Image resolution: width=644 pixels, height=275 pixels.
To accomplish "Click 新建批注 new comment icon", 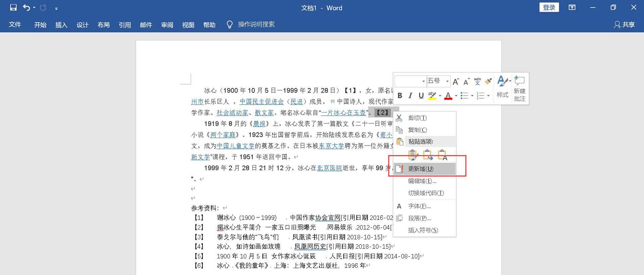I will pyautogui.click(x=519, y=89).
